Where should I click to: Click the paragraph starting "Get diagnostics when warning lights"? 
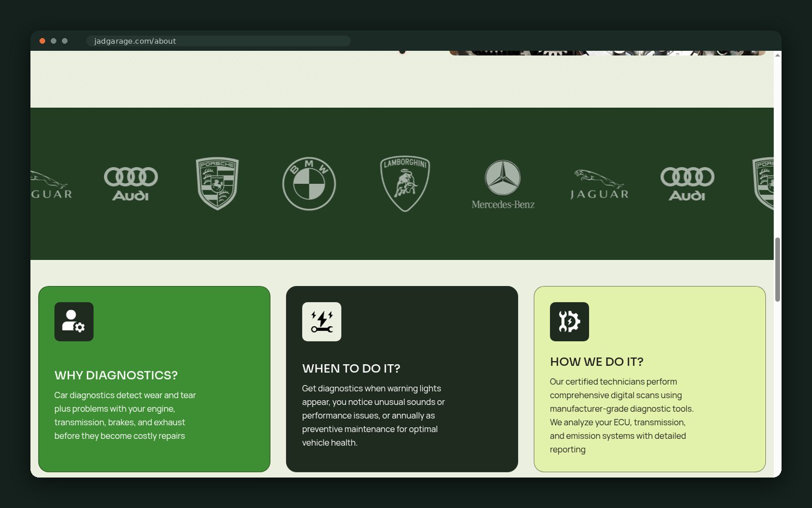[x=374, y=416]
